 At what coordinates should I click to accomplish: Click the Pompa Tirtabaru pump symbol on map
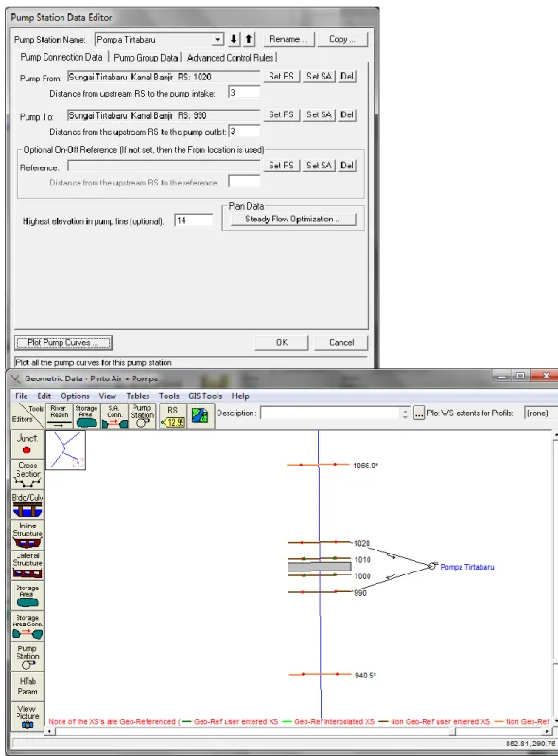click(433, 566)
